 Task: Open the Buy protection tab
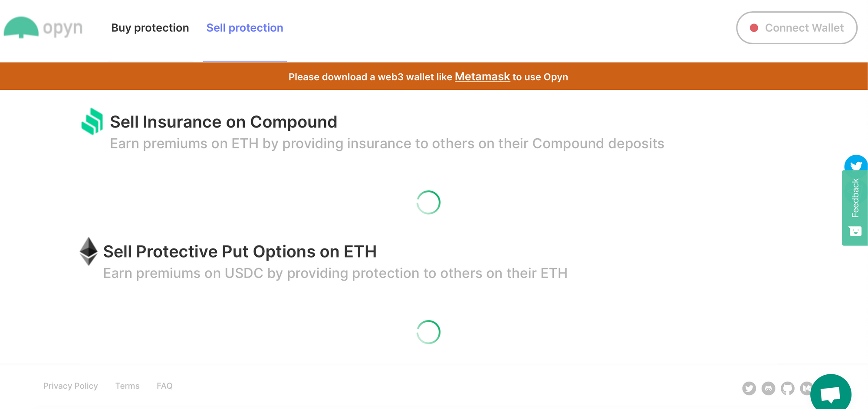coord(150,28)
